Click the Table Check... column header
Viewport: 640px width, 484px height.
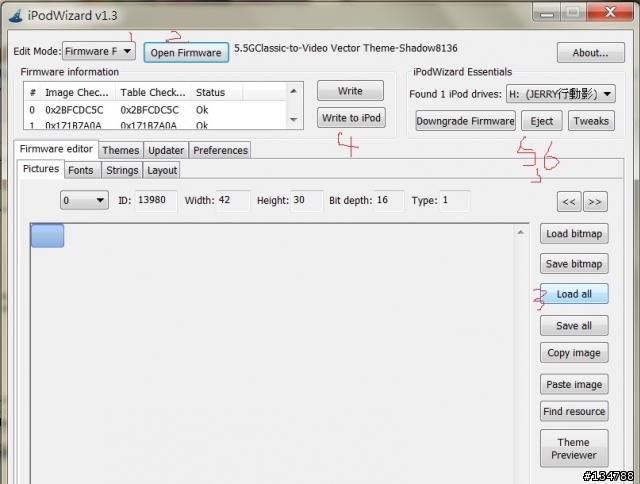153,93
